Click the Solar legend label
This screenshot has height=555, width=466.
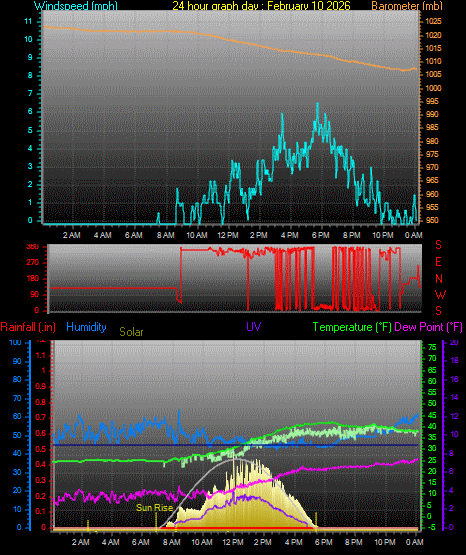[x=131, y=332]
